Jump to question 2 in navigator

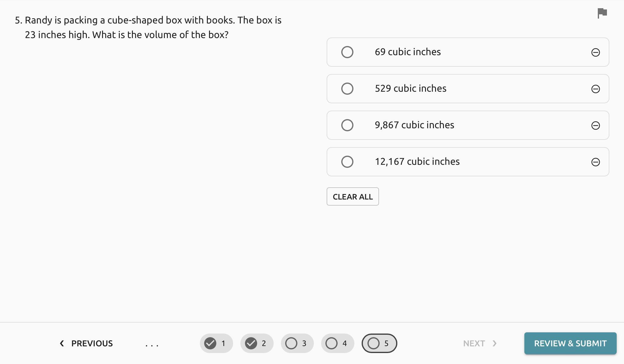(257, 343)
